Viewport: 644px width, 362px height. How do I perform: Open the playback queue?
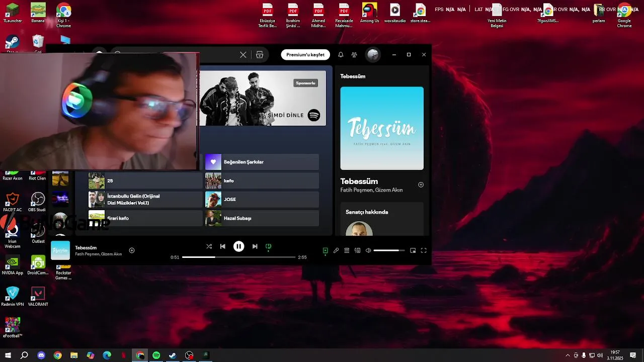click(x=347, y=250)
